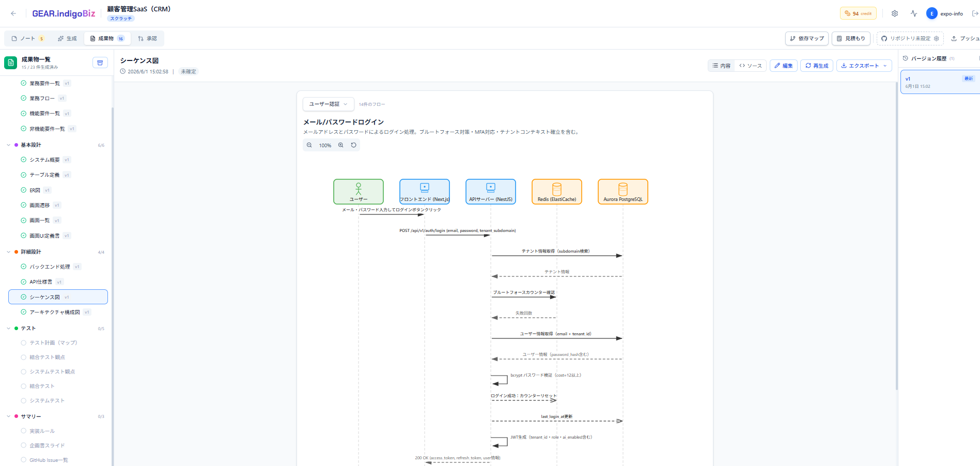Switch to the 生成 tab
This screenshot has height=466, width=980.
(x=67, y=38)
